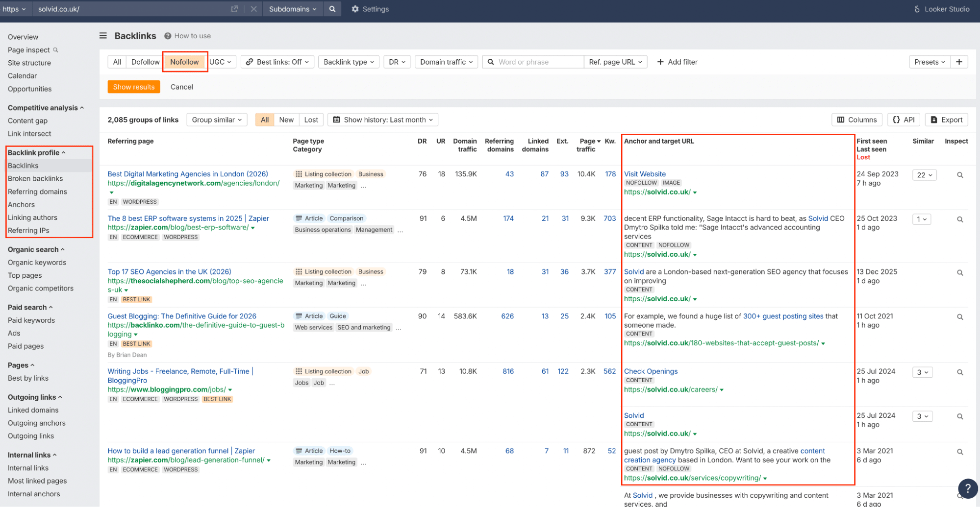The width and height of the screenshot is (980, 507).
Task: Click the plus icon next to Presets
Action: (959, 62)
